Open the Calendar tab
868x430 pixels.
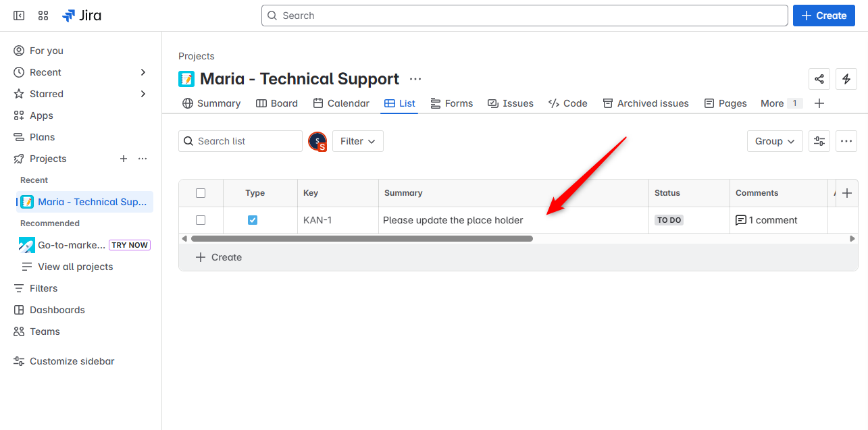tap(341, 103)
